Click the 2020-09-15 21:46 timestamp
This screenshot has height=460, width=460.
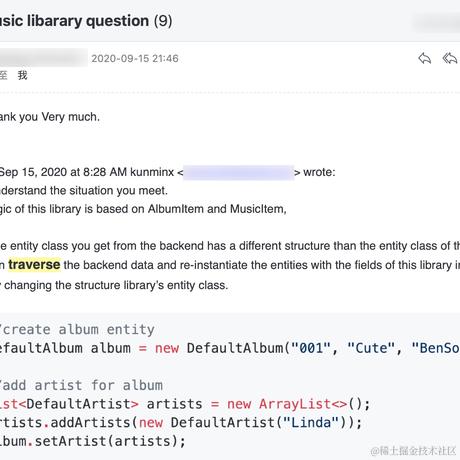pos(135,58)
